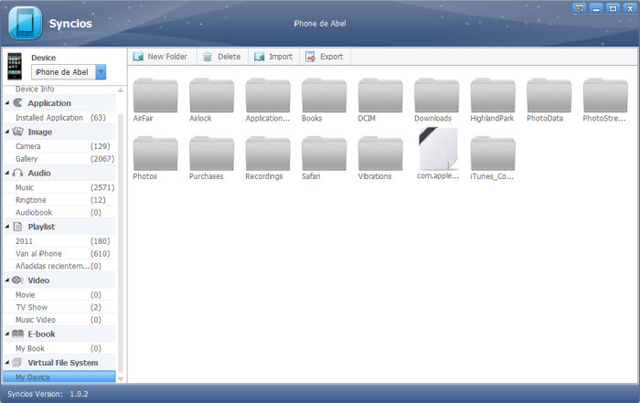The width and height of the screenshot is (640, 403).
Task: Select TV Show (2) entry
Action: [x=60, y=307]
